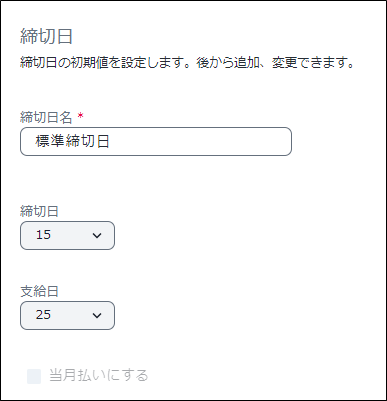Focus the 締切日名 text input field
The height and width of the screenshot is (401, 387).
(156, 141)
